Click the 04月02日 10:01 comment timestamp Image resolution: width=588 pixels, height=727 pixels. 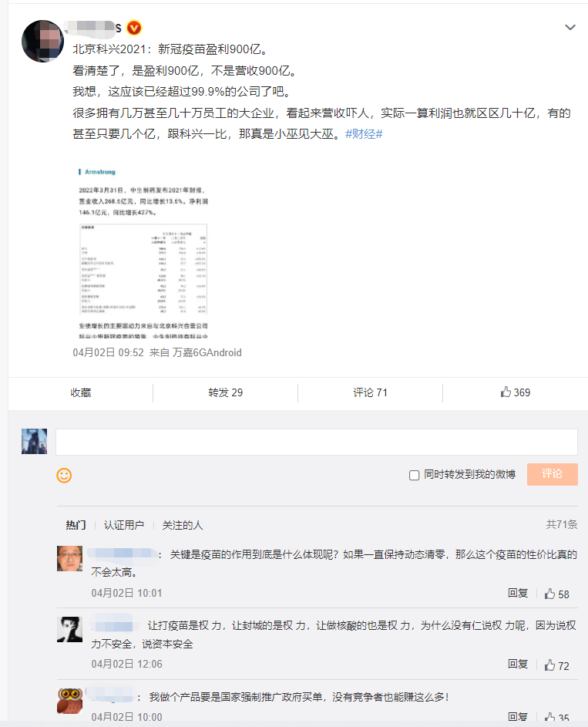[126, 593]
